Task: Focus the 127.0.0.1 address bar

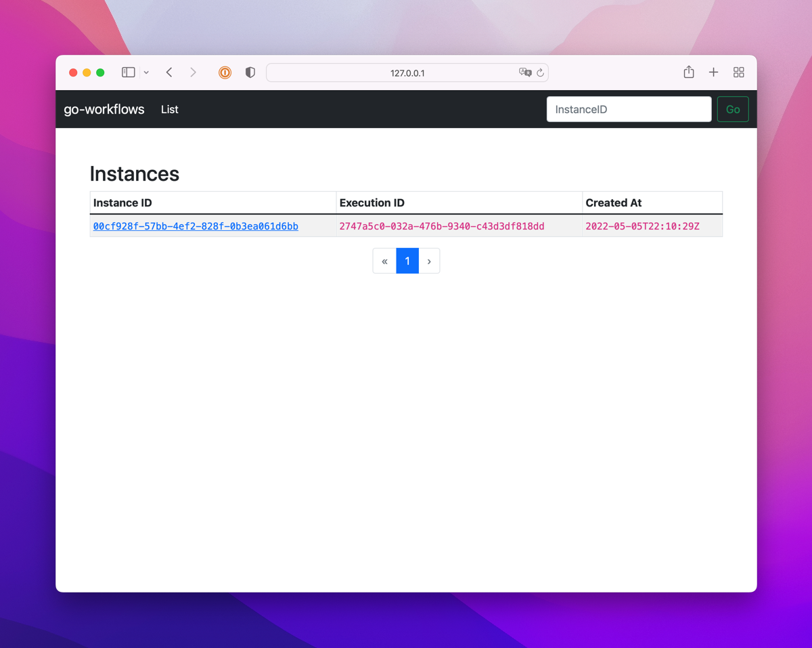Action: tap(407, 72)
